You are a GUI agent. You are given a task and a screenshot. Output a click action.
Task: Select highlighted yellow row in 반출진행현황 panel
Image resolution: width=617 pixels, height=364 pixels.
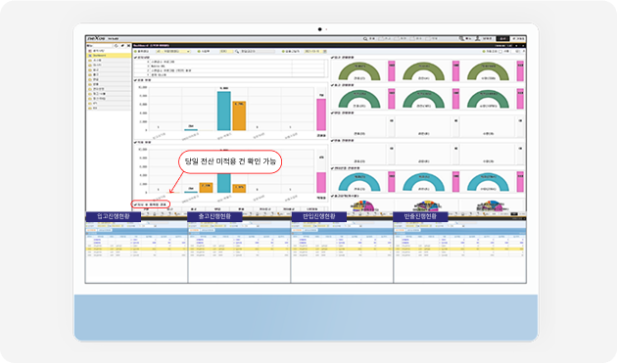459,249
